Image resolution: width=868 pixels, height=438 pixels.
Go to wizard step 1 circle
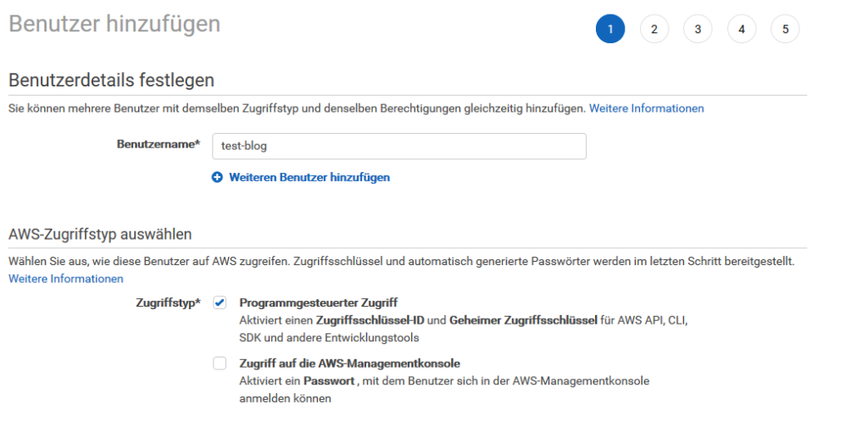[x=610, y=29]
